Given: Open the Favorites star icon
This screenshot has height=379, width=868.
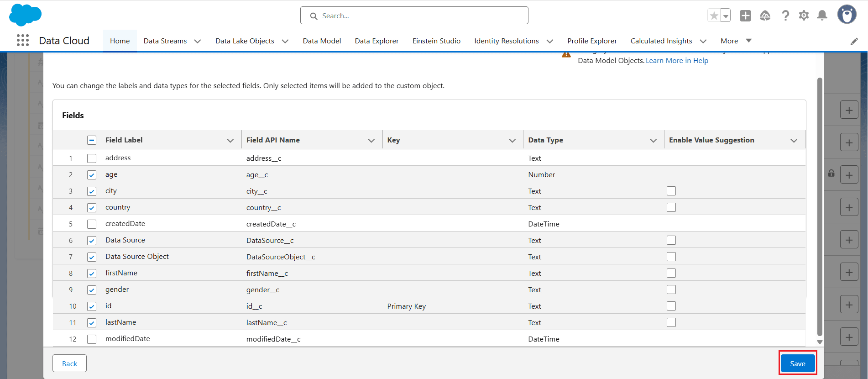Looking at the screenshot, I should (714, 16).
